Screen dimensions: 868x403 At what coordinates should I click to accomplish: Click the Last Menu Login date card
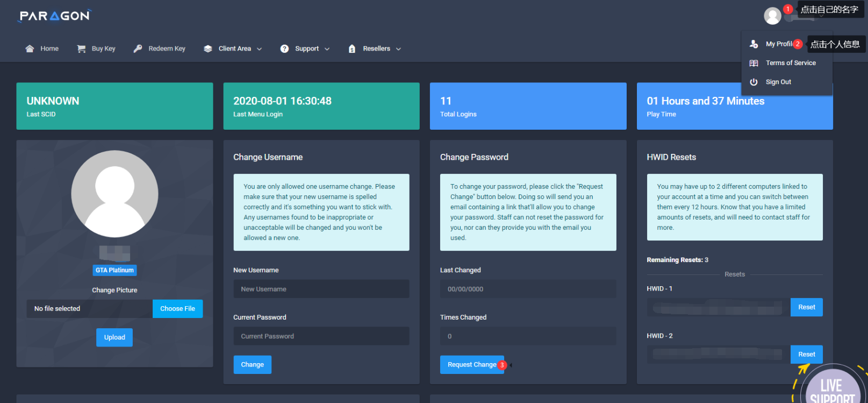pos(321,106)
